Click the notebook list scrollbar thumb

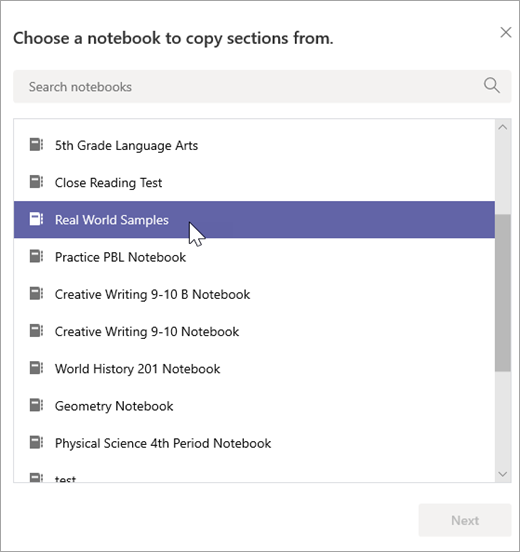coord(503,293)
